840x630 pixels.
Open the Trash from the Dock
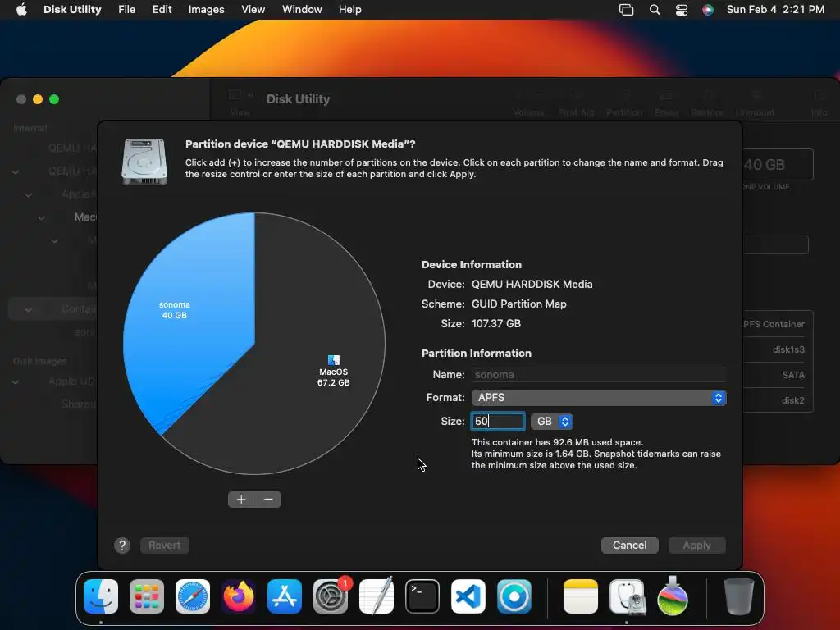[739, 596]
